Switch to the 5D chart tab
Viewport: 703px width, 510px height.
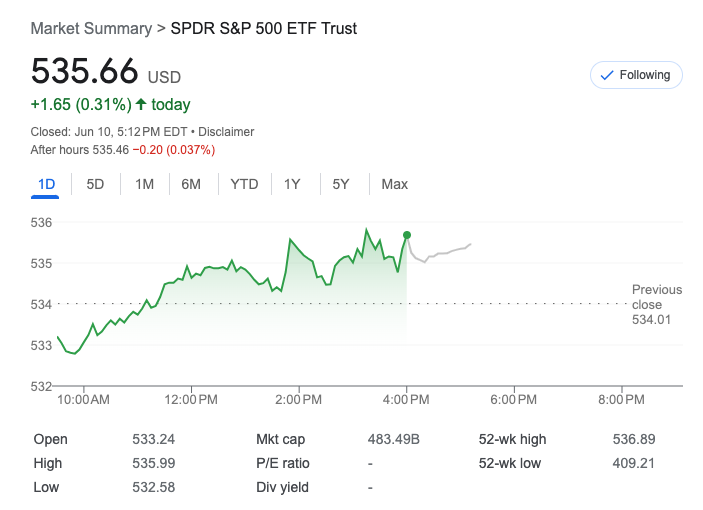click(x=95, y=184)
